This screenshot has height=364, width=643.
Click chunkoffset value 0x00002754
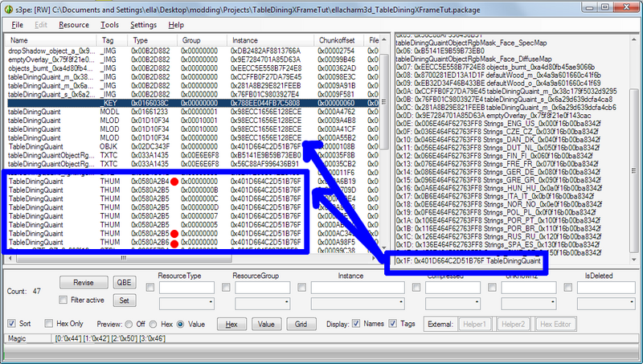(x=336, y=51)
